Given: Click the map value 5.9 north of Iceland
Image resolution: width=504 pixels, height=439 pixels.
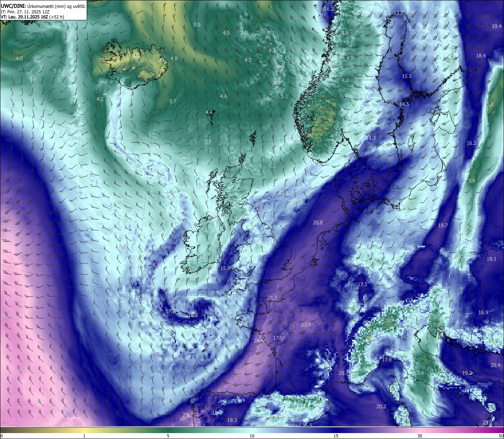Looking at the screenshot, I should click(x=197, y=25).
